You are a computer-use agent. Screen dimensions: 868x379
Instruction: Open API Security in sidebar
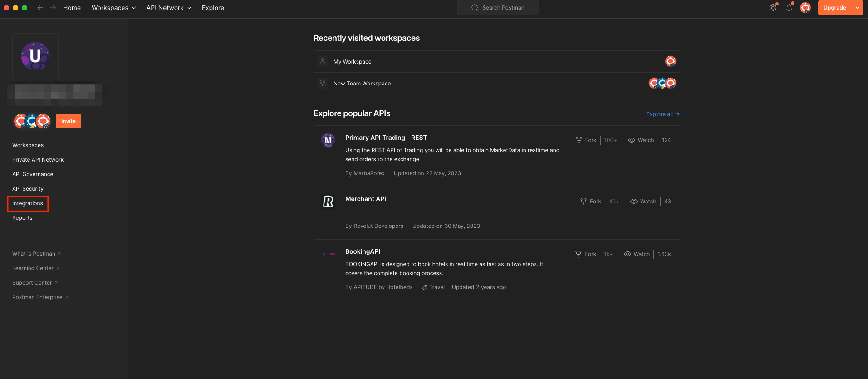coord(28,189)
